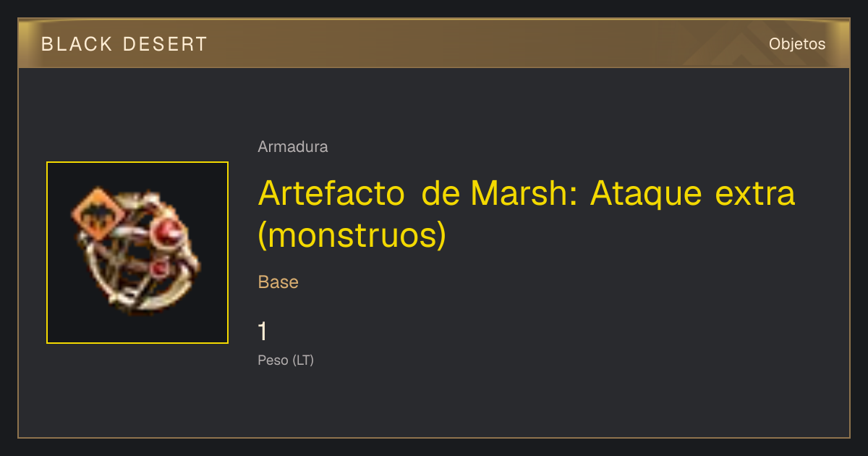The height and width of the screenshot is (456, 868).
Task: Click the weight value 1
Action: [x=263, y=332]
